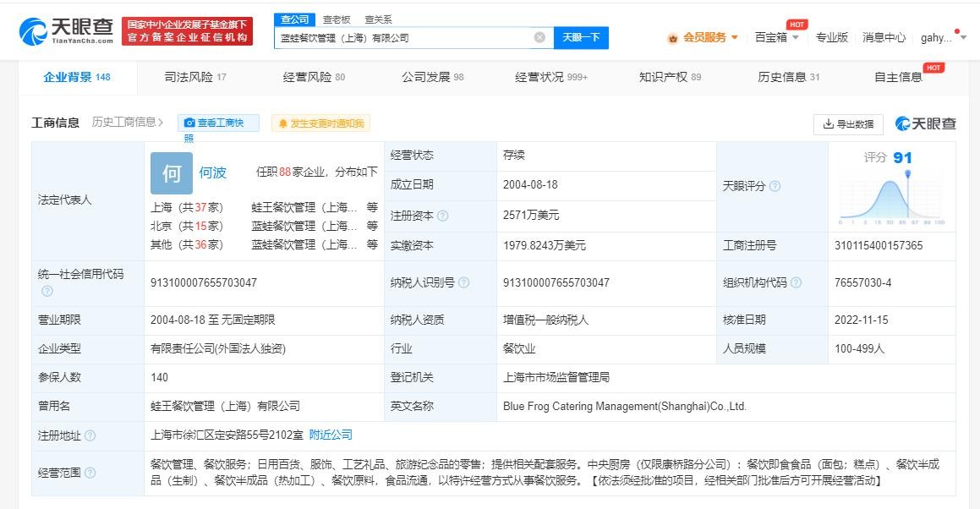This screenshot has height=509, width=980.
Task: Click the 何 legal representative avatar
Action: point(172,173)
